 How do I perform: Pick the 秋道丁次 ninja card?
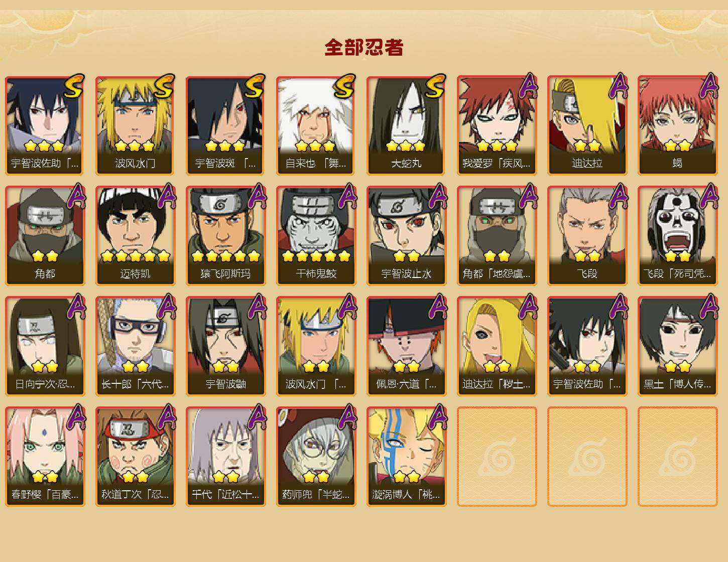pyautogui.click(x=135, y=457)
